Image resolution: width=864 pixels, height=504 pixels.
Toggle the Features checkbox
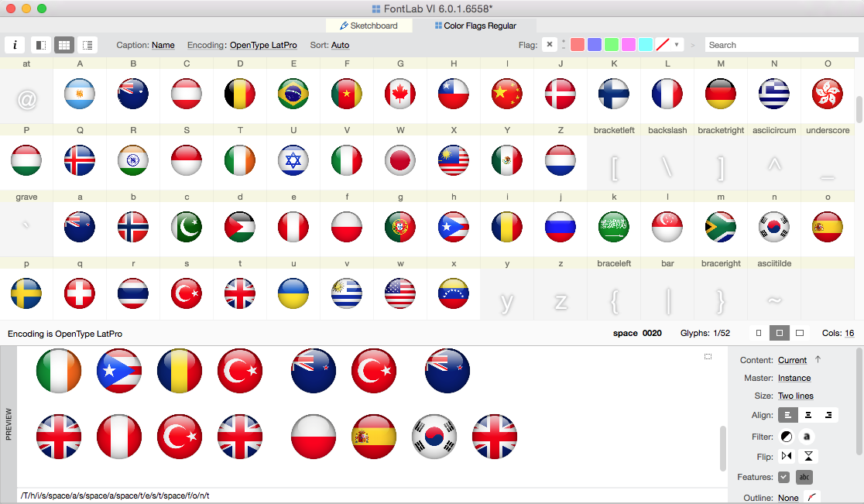pos(784,477)
